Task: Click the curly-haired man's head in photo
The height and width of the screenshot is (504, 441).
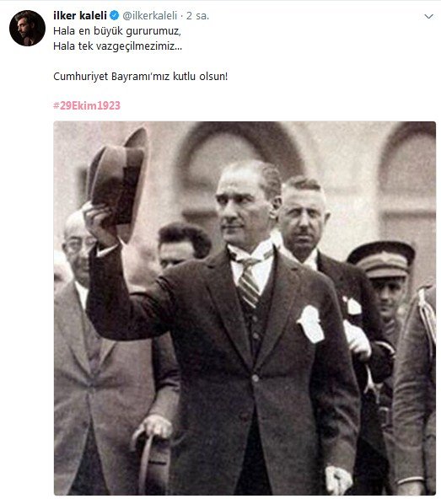Action: pyautogui.click(x=183, y=244)
